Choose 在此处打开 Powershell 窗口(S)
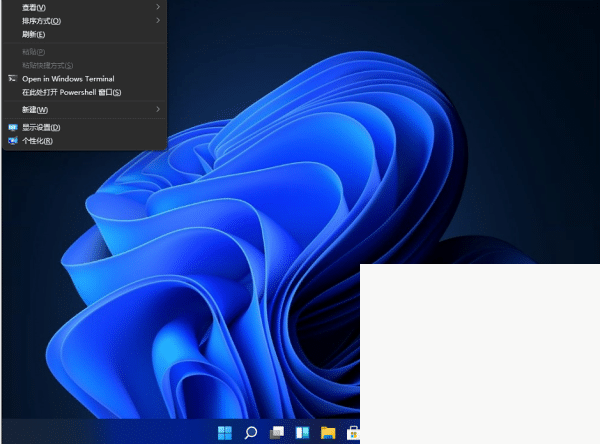This screenshot has height=444, width=600. click(x=71, y=92)
